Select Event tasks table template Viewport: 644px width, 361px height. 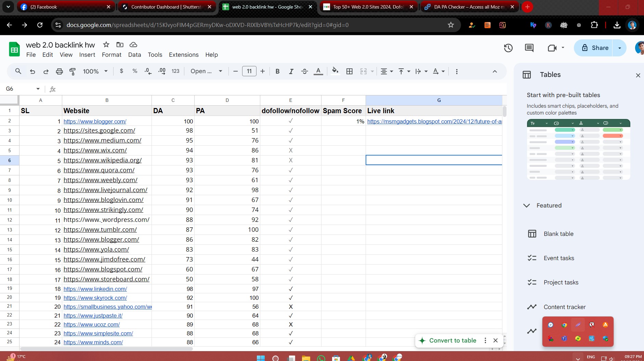point(559,258)
